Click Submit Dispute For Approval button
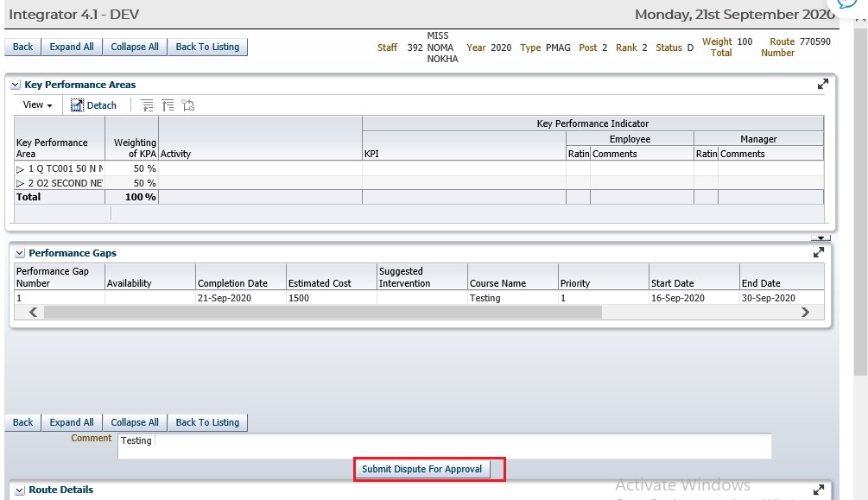 (423, 469)
